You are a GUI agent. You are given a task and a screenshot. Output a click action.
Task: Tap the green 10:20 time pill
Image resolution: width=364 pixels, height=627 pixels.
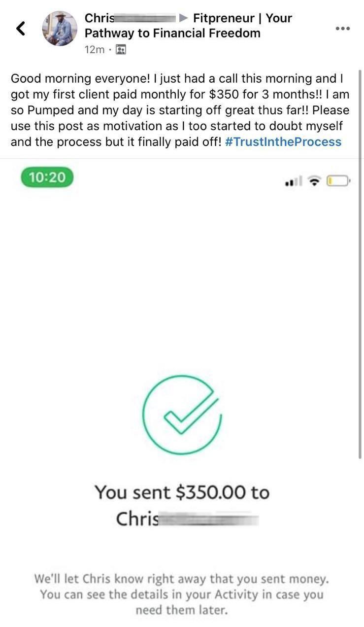[x=47, y=177]
